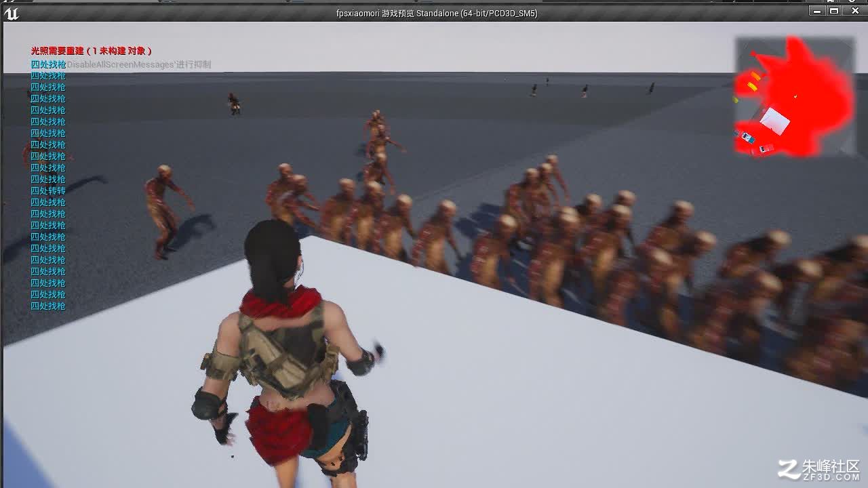Minimize the fpsxiaomori preview window
The width and height of the screenshot is (868, 488).
817,11
